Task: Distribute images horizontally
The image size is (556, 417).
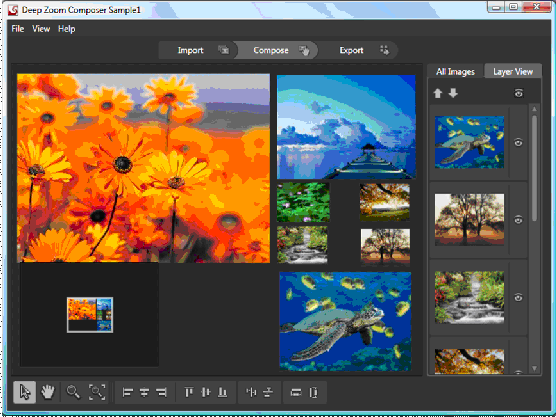Action: pos(251,392)
